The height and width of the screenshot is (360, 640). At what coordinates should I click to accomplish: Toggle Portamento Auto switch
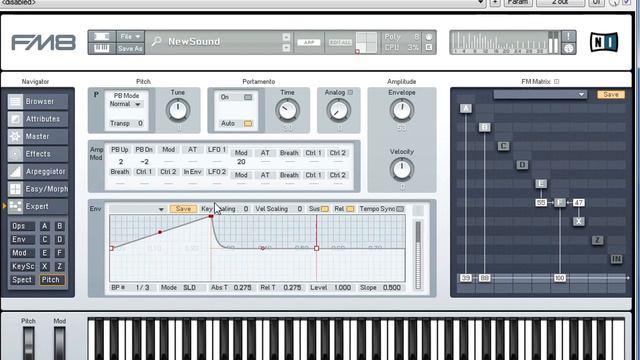(x=248, y=123)
